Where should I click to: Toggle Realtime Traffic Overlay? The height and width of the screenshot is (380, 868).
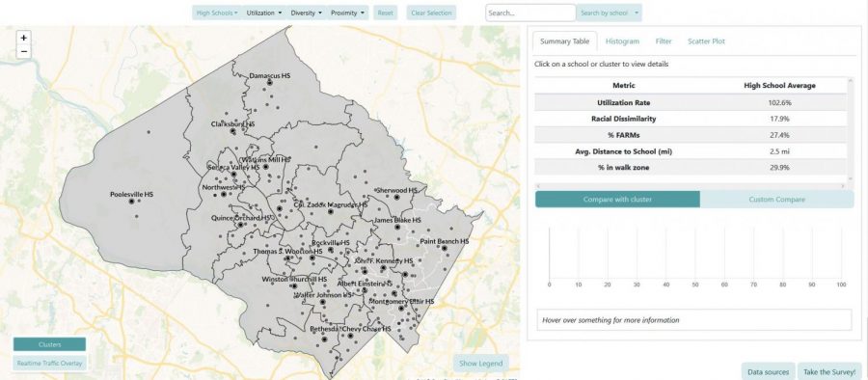(x=50, y=364)
